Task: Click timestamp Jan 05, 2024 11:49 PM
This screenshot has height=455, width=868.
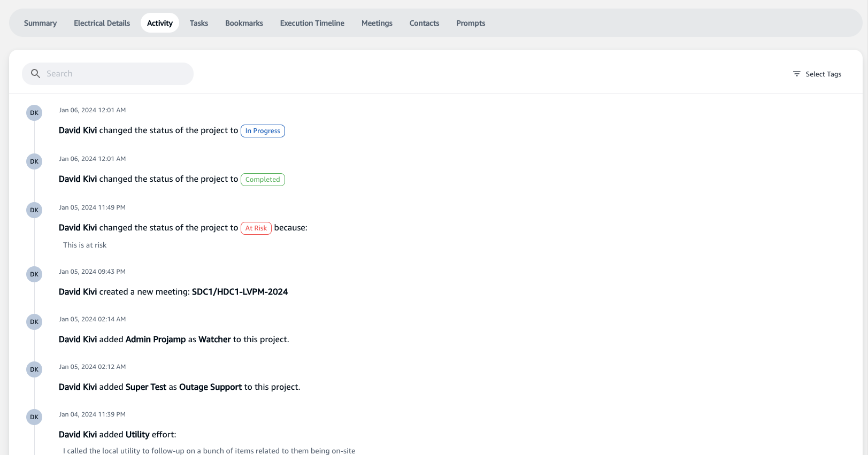Action: click(92, 207)
